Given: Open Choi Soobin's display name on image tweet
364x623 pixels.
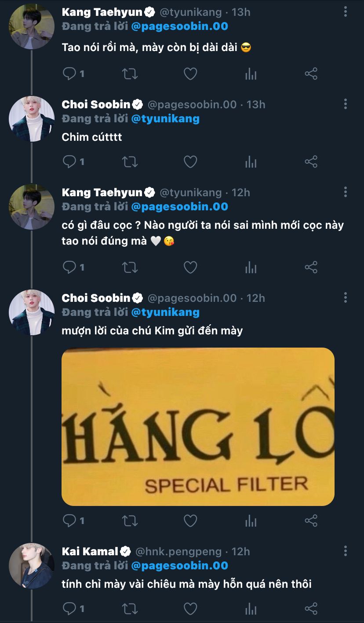Looking at the screenshot, I should click(x=96, y=298).
